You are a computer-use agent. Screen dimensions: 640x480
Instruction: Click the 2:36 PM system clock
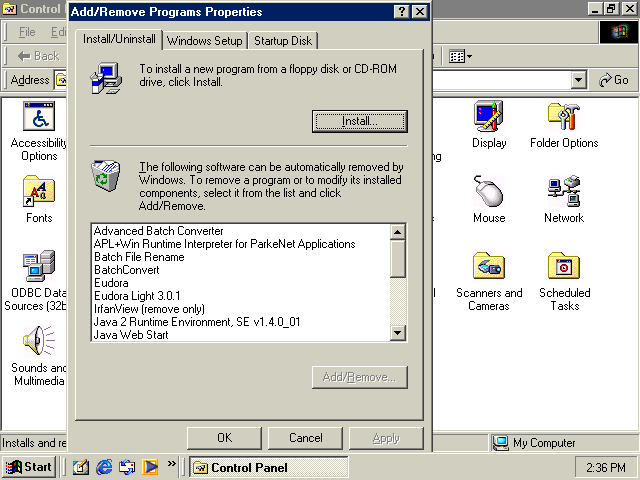606,467
